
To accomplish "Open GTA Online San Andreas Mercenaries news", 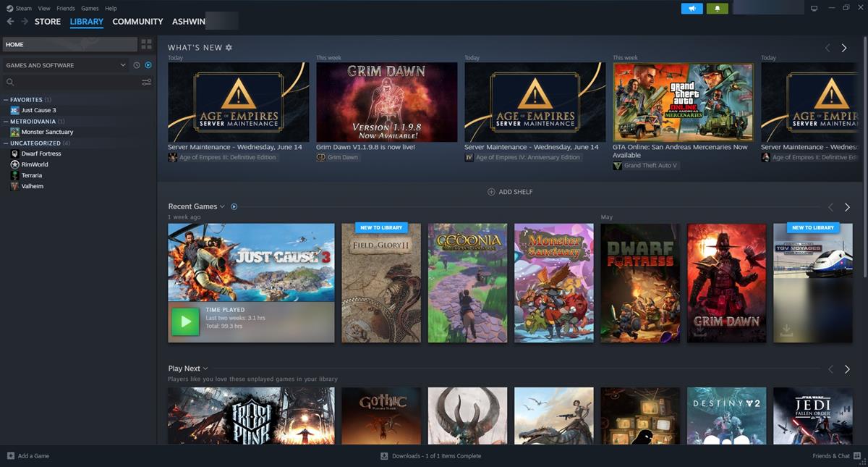I will [683, 102].
